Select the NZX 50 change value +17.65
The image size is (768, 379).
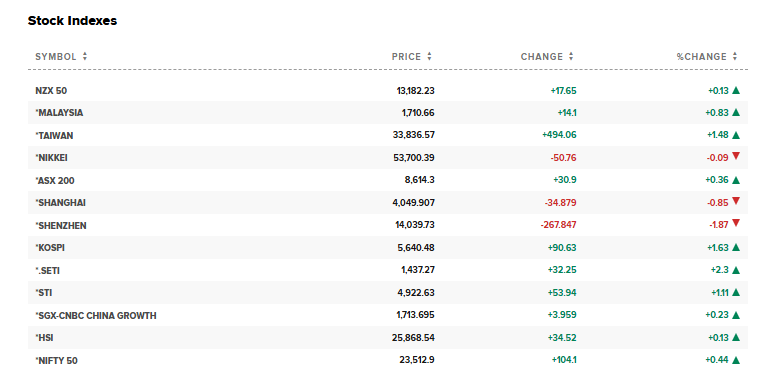(x=563, y=91)
